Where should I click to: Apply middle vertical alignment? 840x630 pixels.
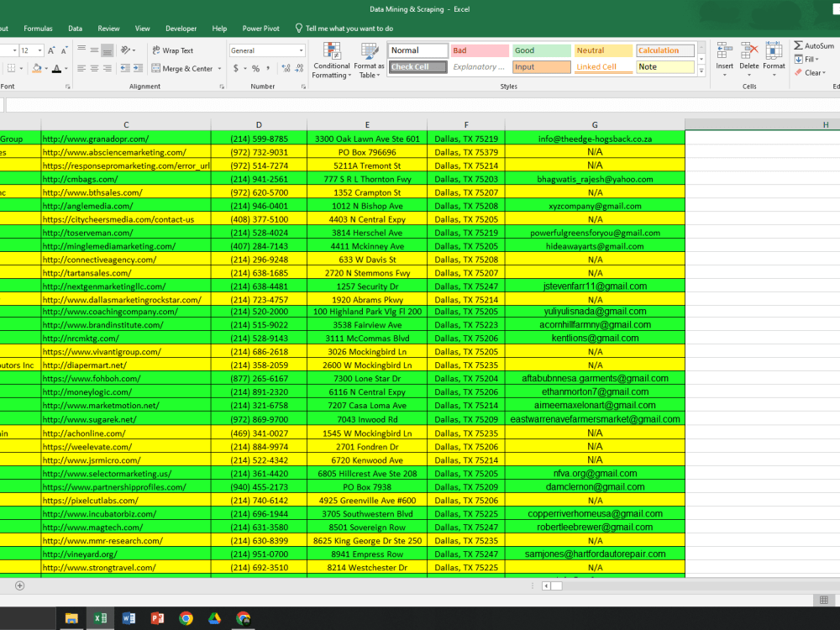[x=94, y=50]
